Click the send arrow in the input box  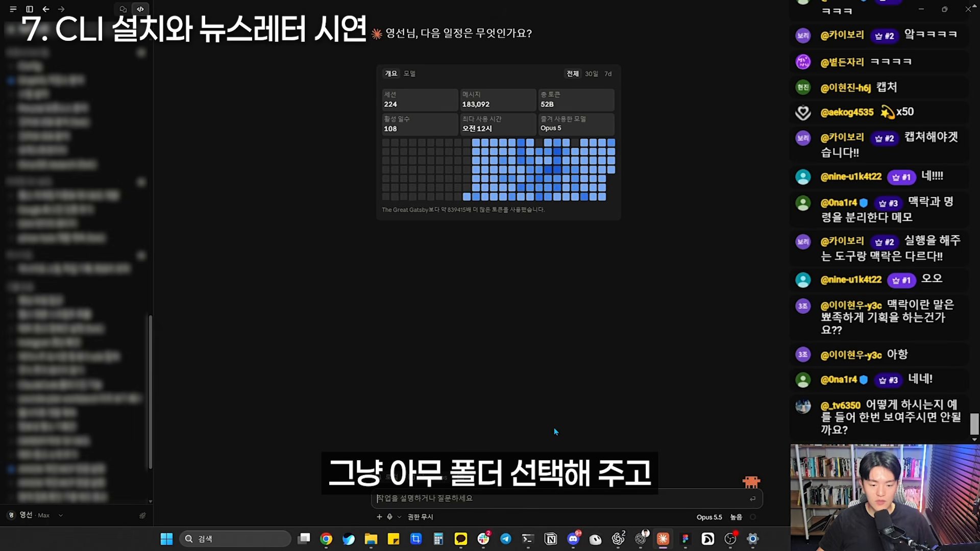pyautogui.click(x=752, y=499)
